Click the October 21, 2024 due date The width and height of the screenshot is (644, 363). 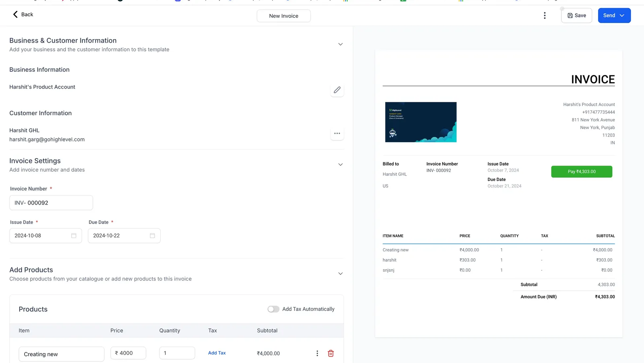pos(504,186)
